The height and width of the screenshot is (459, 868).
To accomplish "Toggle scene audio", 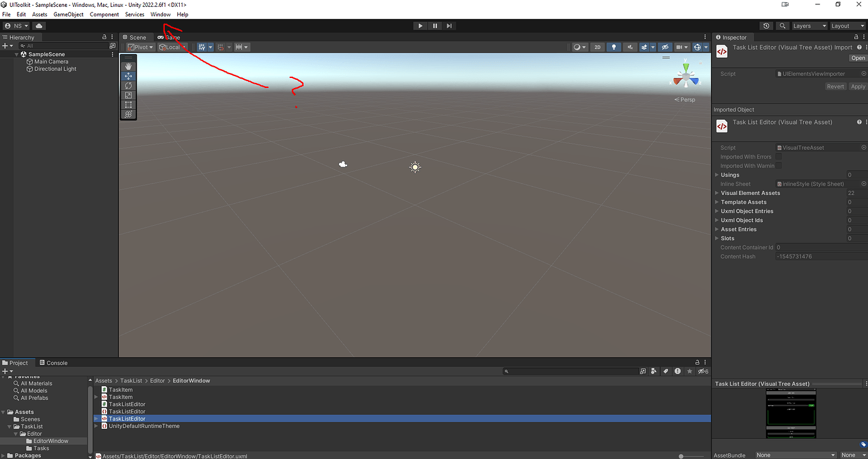I will coord(630,47).
